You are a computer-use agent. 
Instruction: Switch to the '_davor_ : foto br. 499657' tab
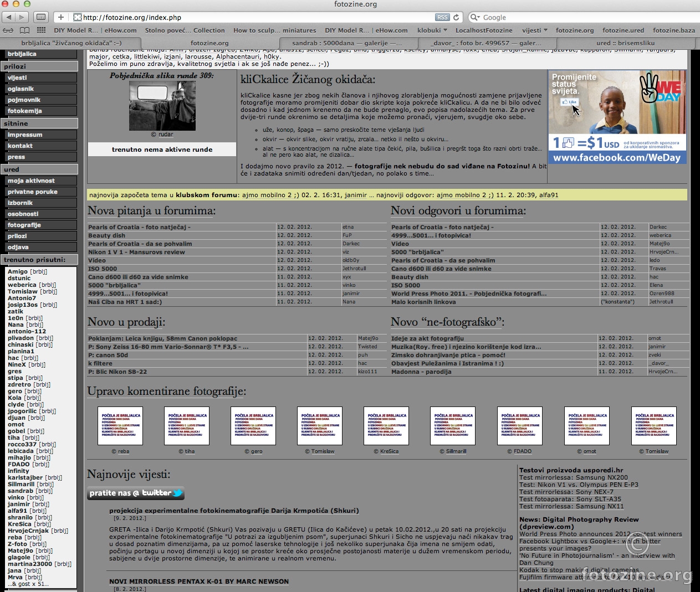(x=487, y=43)
